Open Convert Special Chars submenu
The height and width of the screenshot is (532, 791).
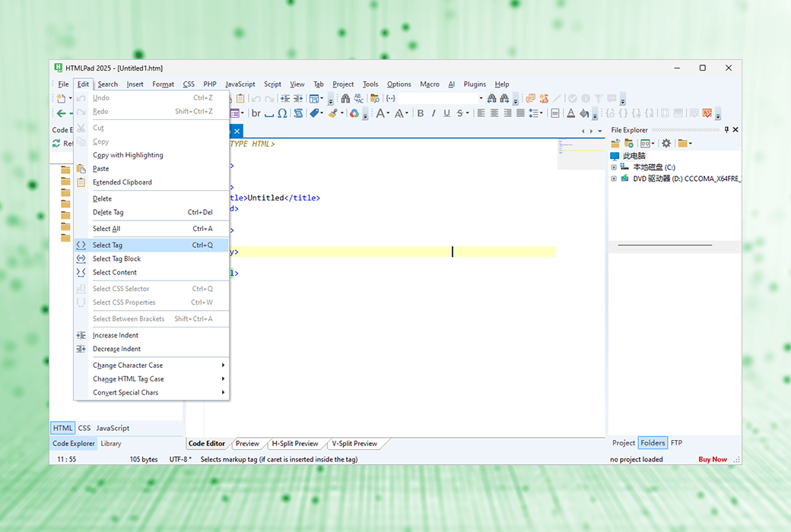[151, 392]
